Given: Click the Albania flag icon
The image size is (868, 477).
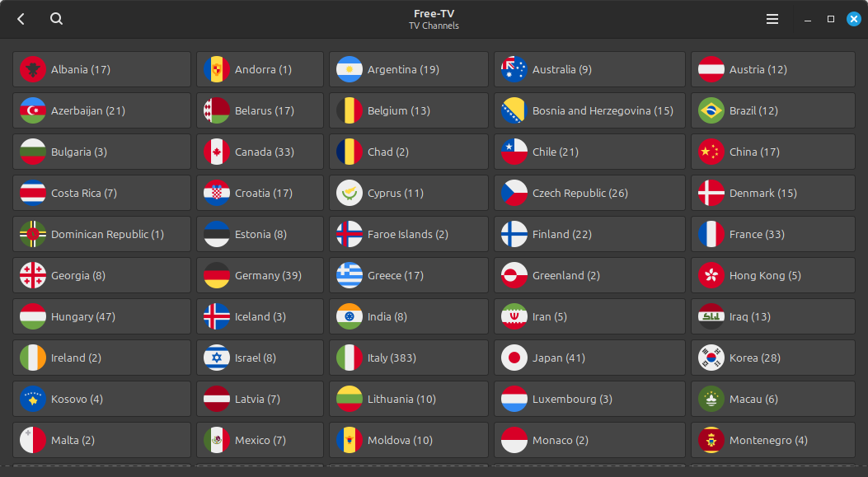Looking at the screenshot, I should coord(31,69).
